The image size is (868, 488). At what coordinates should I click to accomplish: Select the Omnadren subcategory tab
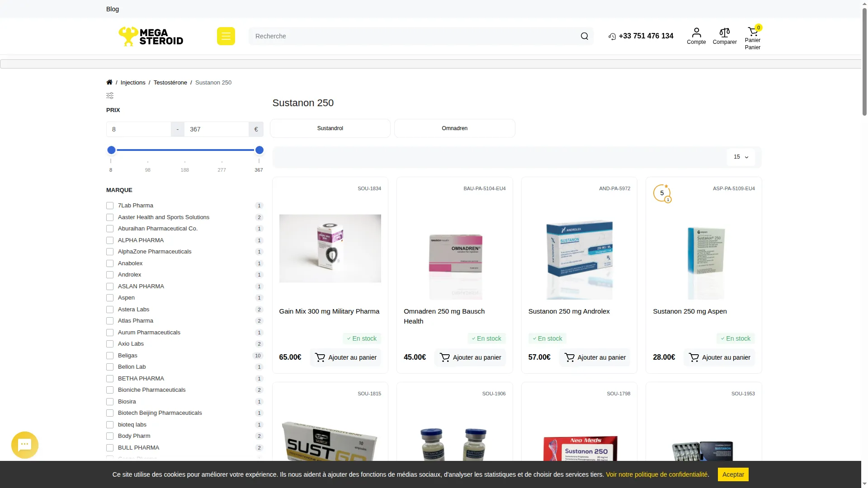point(455,128)
